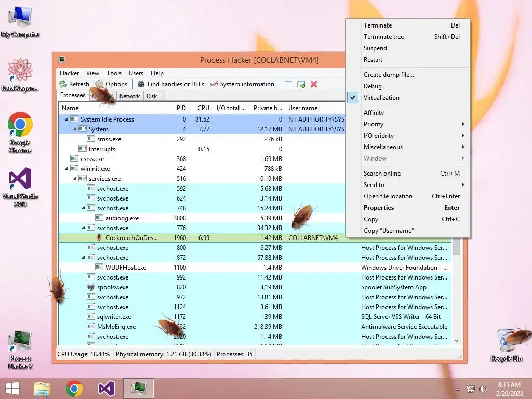Expand the Send to submenu

pos(408,184)
